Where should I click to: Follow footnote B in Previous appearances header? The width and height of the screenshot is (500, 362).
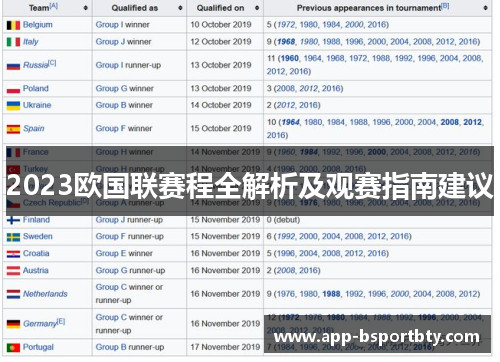pos(445,6)
